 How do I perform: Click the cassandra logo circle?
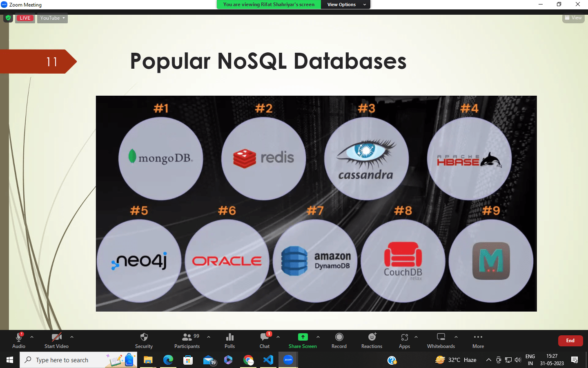[366, 158]
